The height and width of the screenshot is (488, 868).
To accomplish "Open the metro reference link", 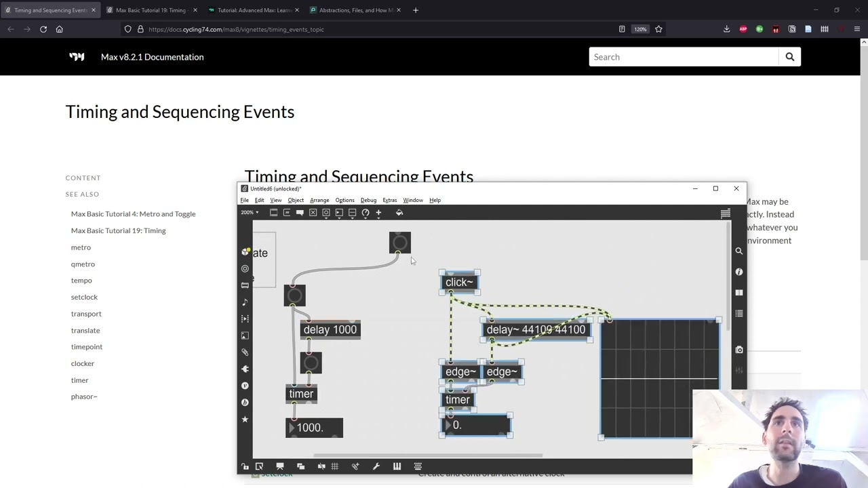I will (81, 247).
